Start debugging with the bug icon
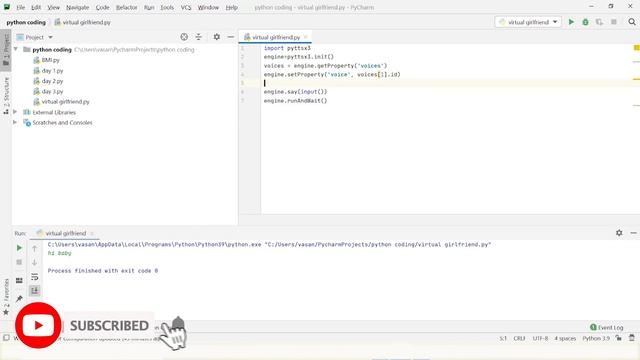This screenshot has height=360, width=640. (x=585, y=22)
